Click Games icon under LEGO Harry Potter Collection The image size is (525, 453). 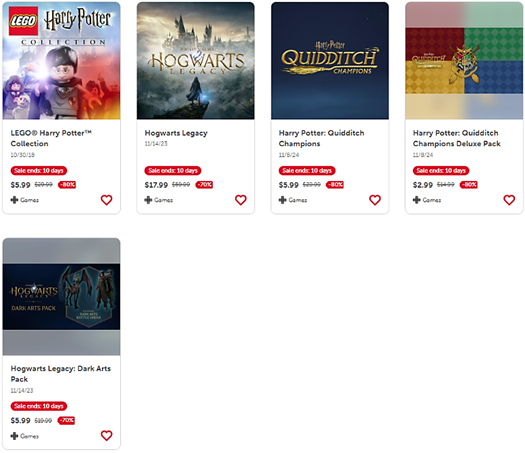click(14, 200)
